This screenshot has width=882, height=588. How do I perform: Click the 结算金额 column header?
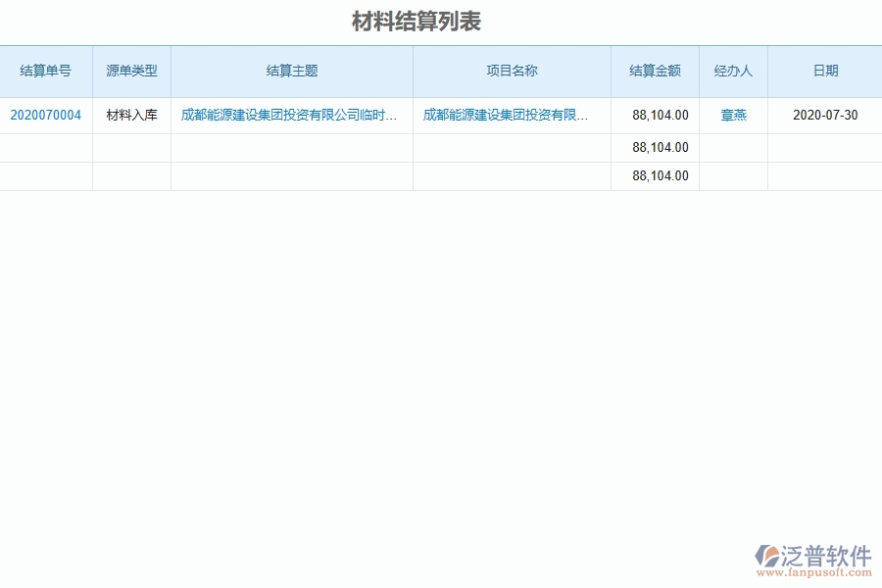coord(655,71)
